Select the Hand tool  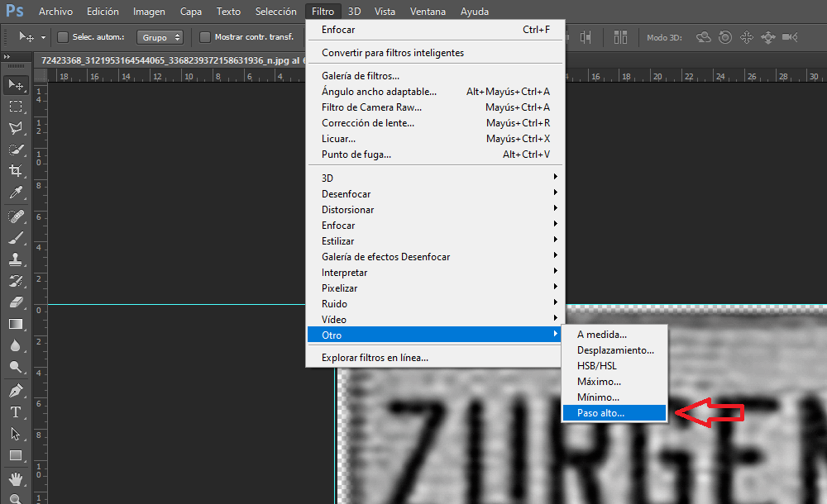pos(16,478)
